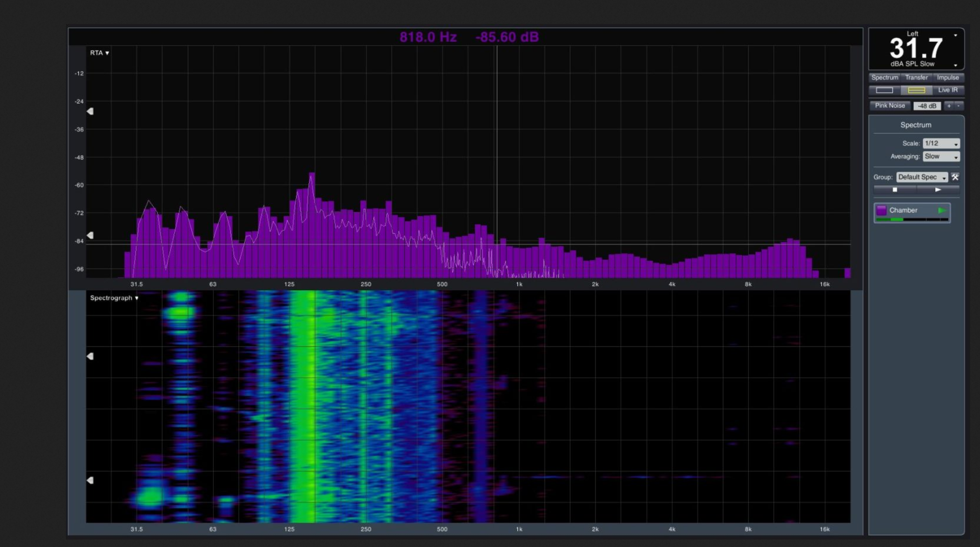Screen dimensions: 980x547
Task: Open the RTA graph type menu
Action: pos(99,53)
